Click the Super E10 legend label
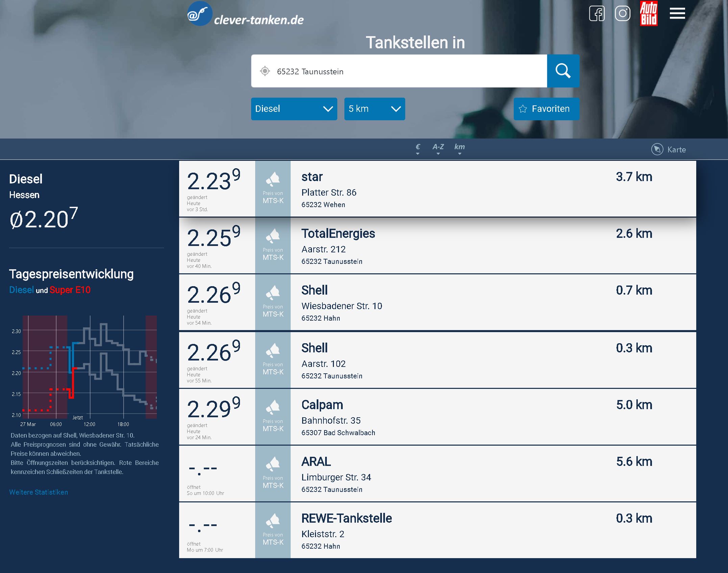The height and width of the screenshot is (573, 728). click(70, 290)
